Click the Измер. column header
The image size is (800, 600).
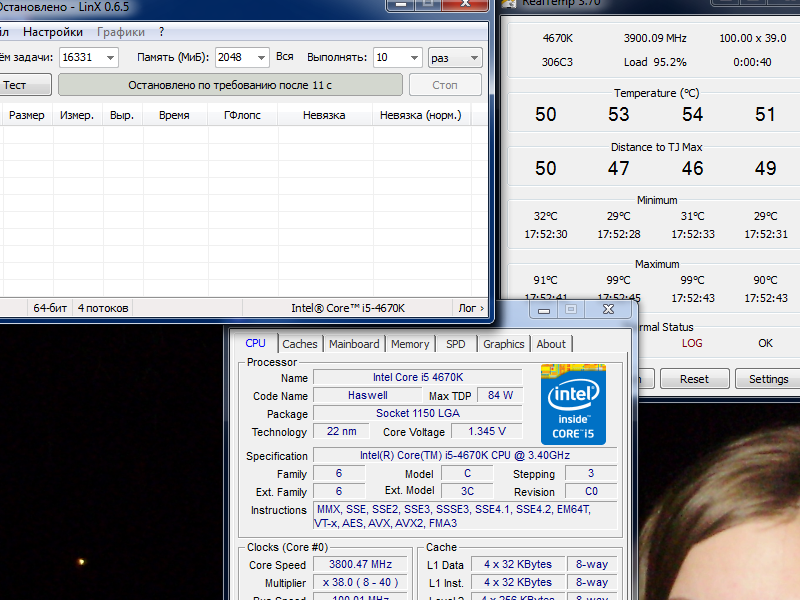[x=77, y=115]
